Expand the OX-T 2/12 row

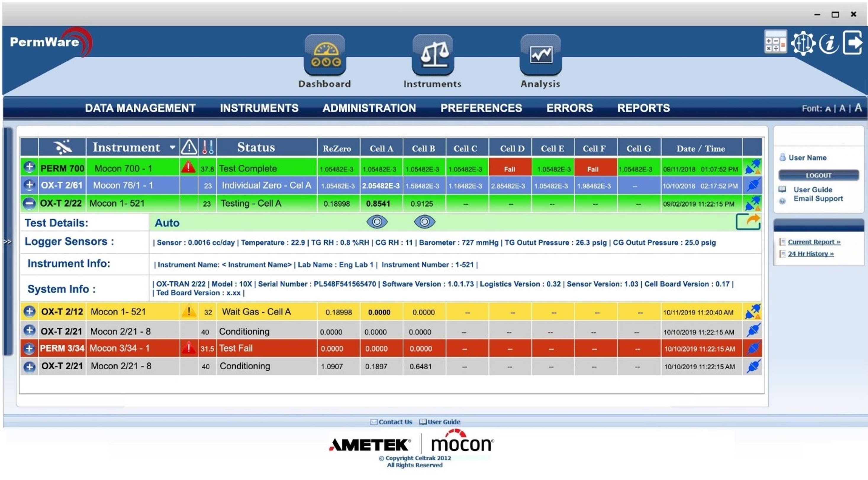(29, 311)
